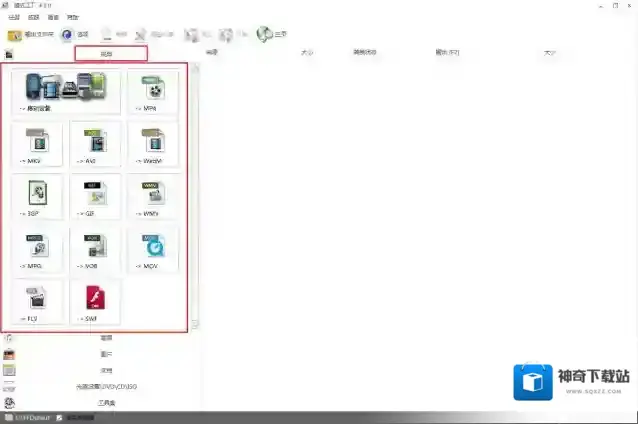Click the FLV format icon
The image size is (638, 424).
(x=38, y=302)
